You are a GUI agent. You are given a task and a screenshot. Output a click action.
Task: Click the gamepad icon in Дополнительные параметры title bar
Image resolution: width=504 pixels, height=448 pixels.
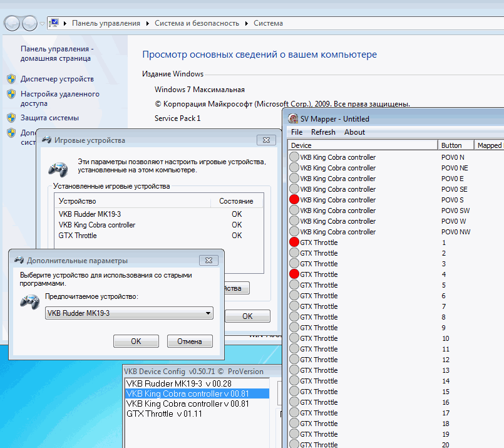point(19,260)
